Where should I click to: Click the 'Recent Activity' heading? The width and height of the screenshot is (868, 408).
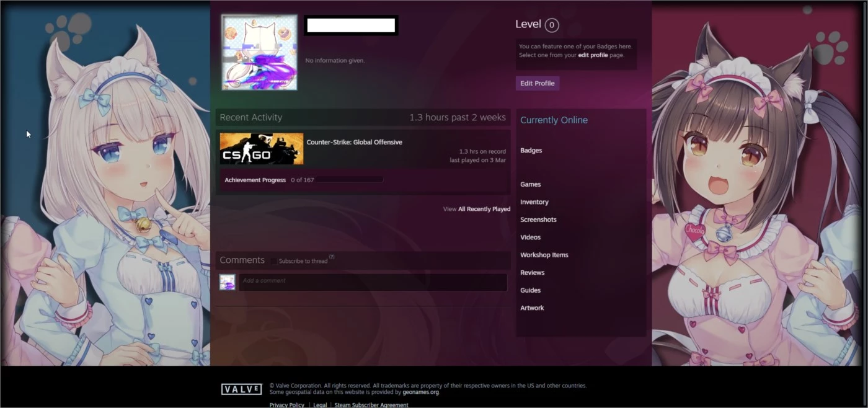pos(251,117)
